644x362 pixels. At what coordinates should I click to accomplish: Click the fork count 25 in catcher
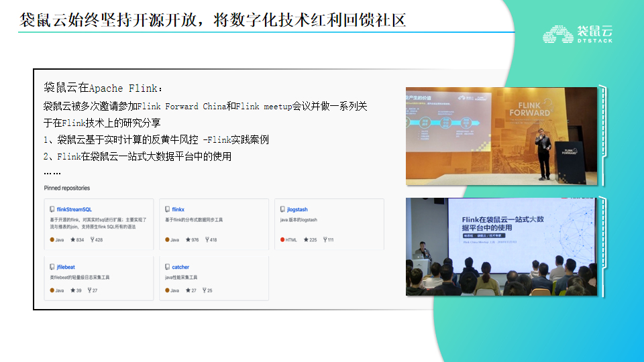click(210, 290)
